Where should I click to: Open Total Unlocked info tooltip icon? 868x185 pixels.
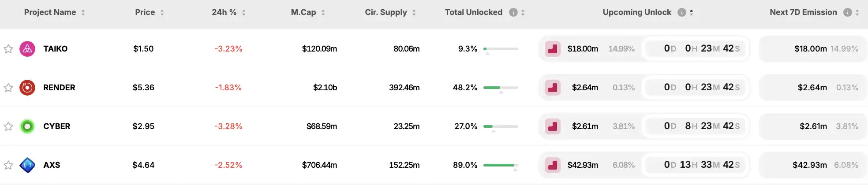click(x=513, y=12)
